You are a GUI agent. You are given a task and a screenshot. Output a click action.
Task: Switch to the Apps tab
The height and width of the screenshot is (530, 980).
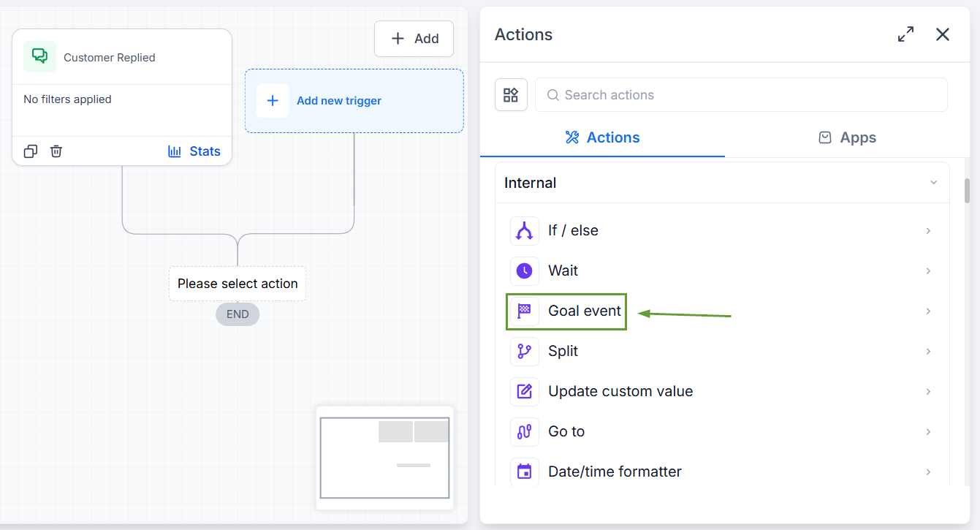pos(847,137)
